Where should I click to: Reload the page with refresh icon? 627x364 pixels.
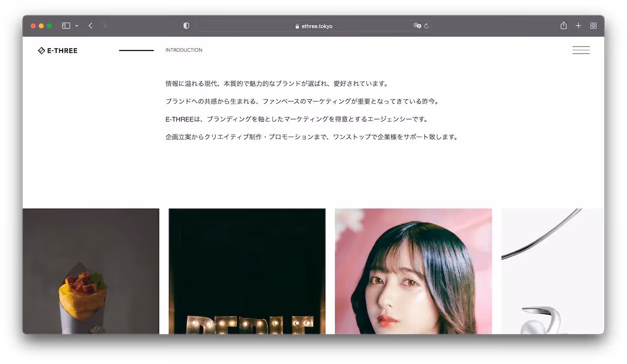pos(426,26)
